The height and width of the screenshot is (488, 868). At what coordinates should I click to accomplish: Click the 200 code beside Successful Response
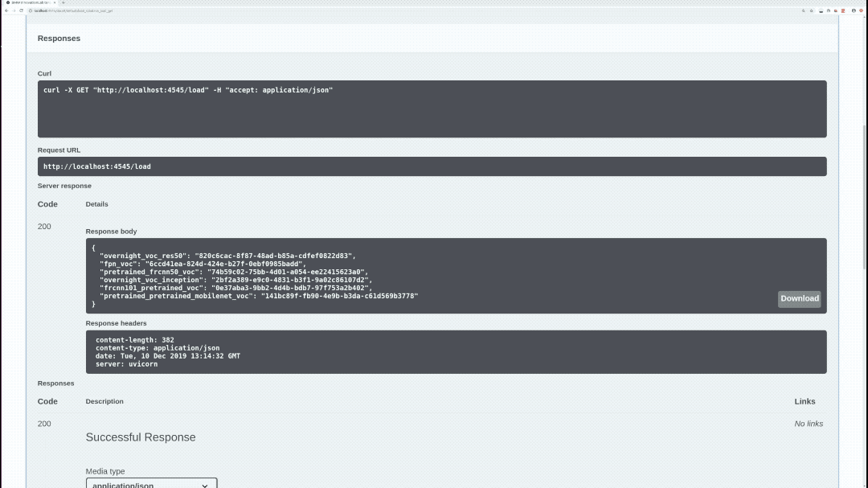(x=44, y=424)
